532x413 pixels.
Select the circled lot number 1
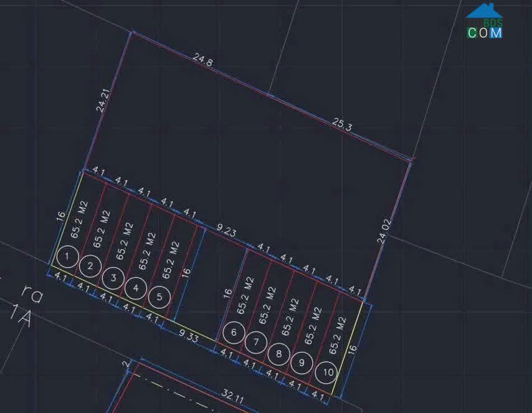(x=67, y=256)
